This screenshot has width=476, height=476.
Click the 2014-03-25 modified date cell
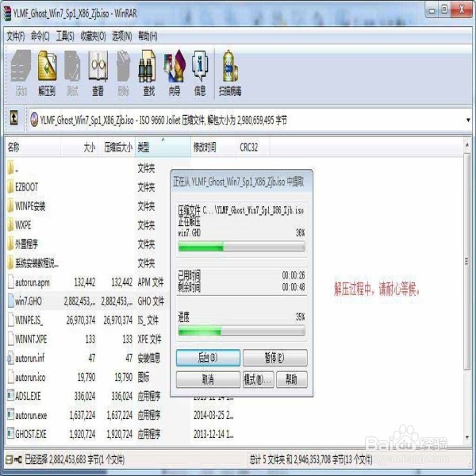[x=213, y=415]
